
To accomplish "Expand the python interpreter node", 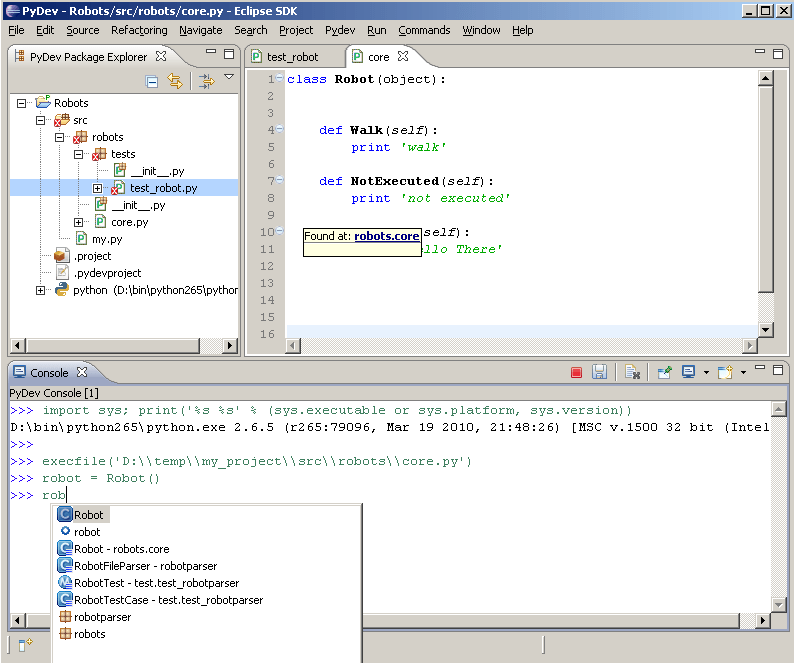I will 41,290.
